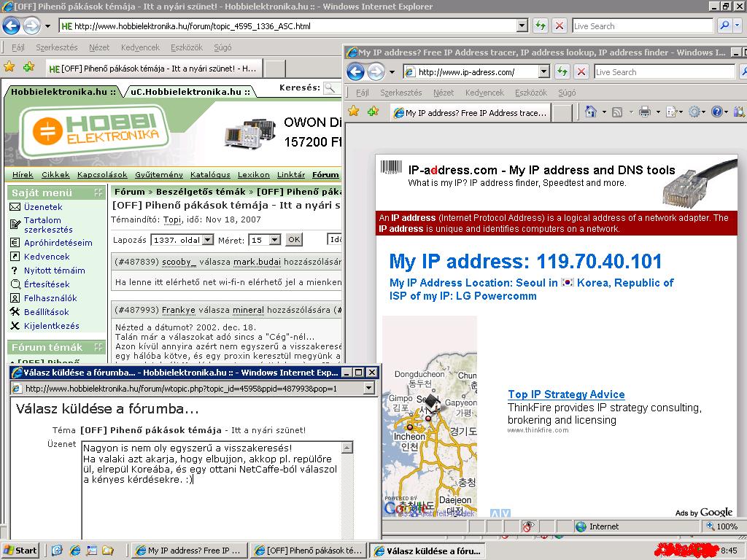Click Back arrow in the Hobbielektronika browser window

click(x=12, y=26)
